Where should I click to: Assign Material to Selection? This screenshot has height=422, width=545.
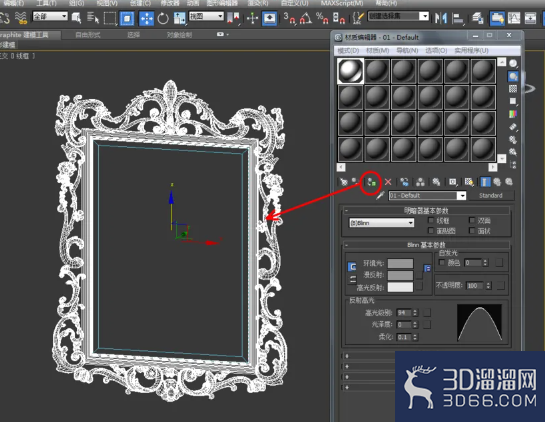click(x=372, y=182)
